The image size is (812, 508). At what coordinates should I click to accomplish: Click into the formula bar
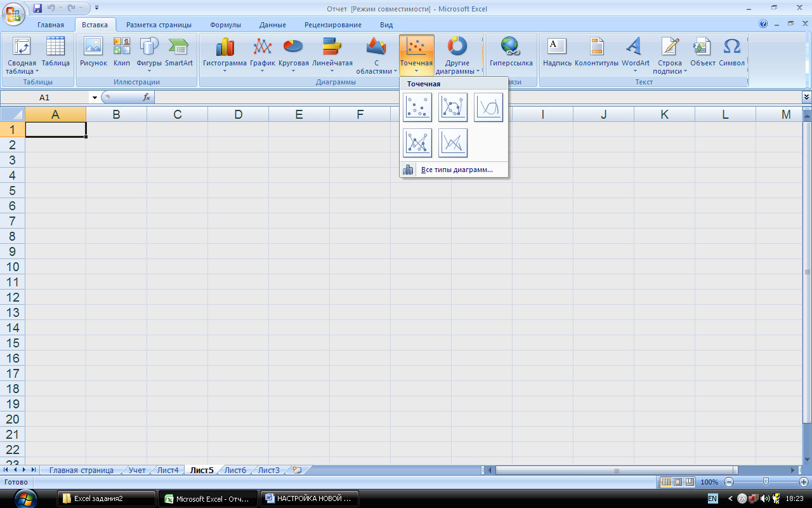point(478,98)
